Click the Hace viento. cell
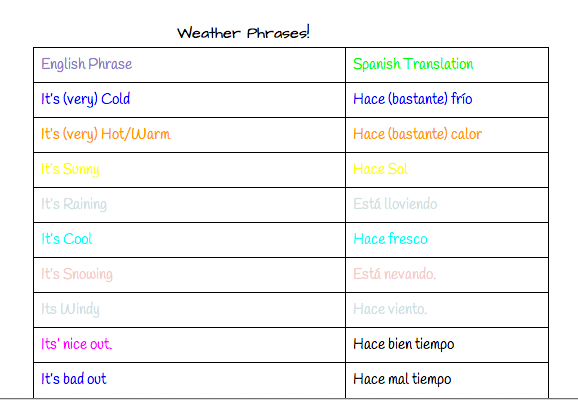 447,310
